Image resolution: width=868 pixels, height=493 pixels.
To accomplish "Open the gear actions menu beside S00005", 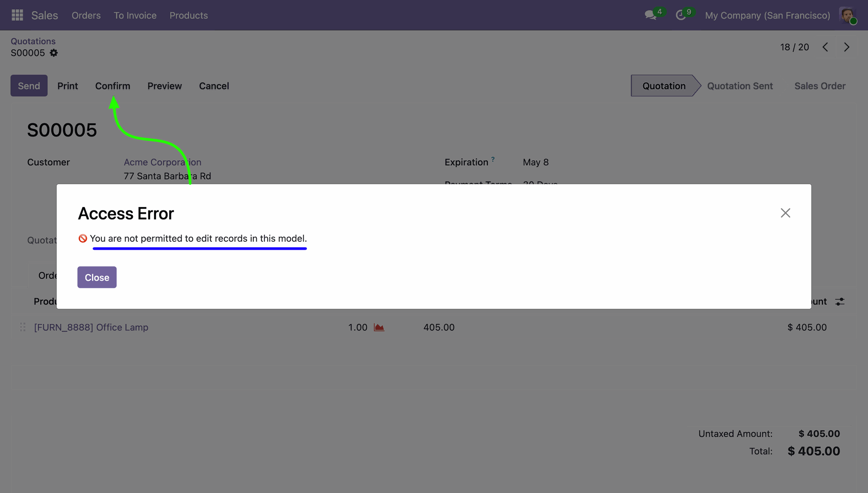I will click(54, 53).
